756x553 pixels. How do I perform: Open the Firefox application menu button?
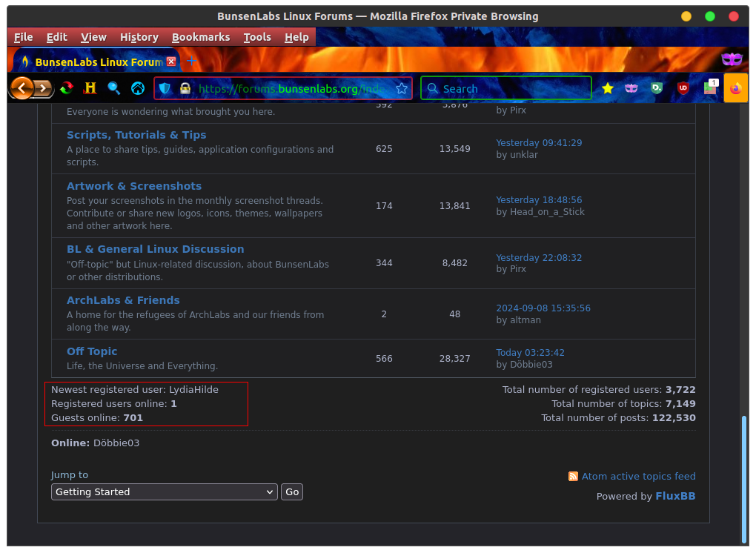(736, 88)
